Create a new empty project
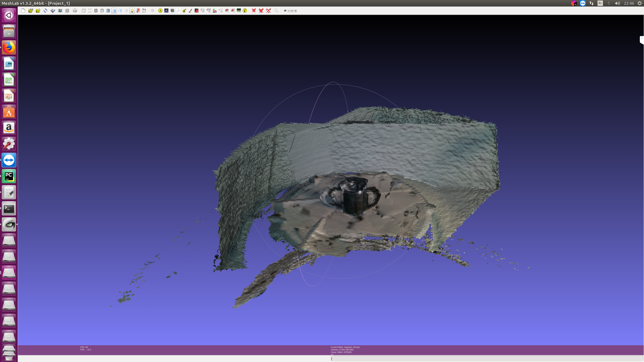644x362 pixels. pos(23,11)
